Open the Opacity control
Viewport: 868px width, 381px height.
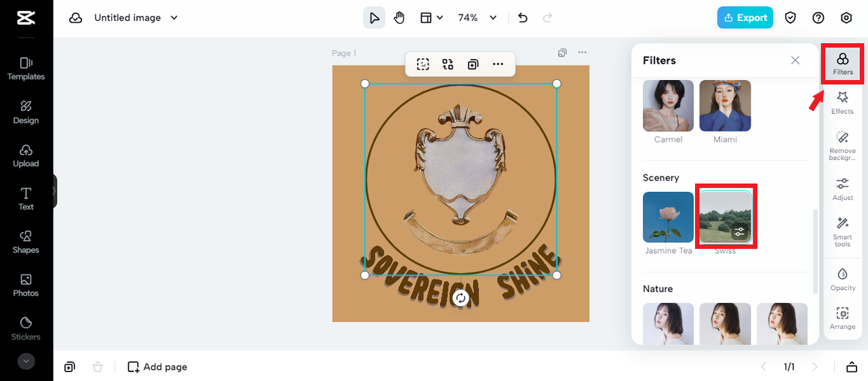[843, 279]
